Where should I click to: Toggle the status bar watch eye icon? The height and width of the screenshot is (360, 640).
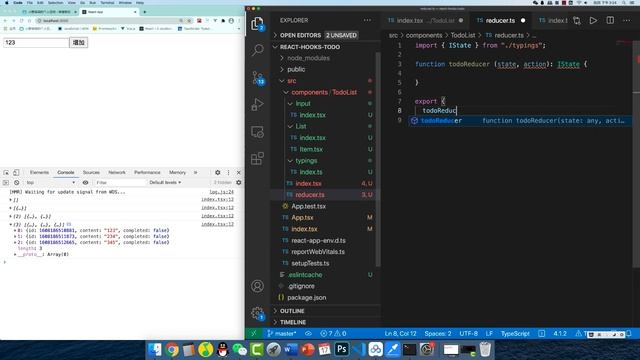[x=308, y=333]
